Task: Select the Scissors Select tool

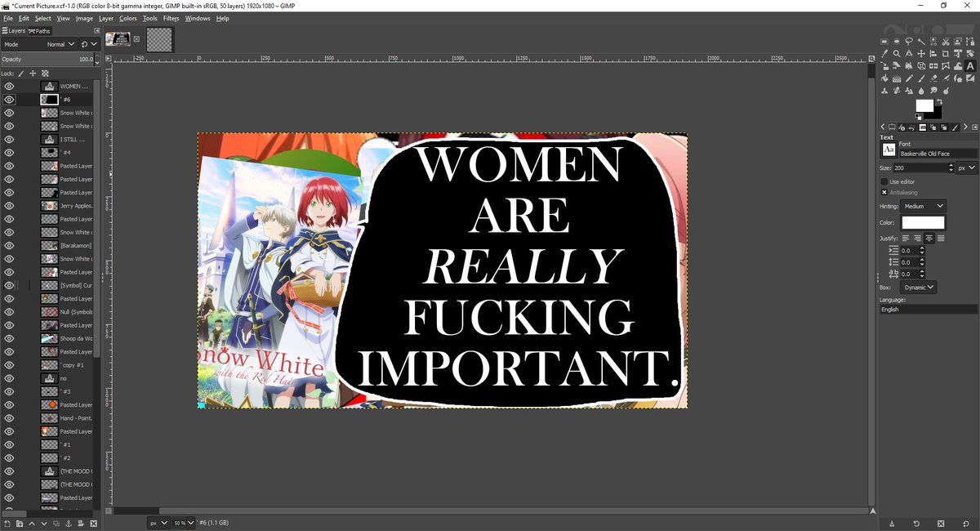Action: click(946, 42)
